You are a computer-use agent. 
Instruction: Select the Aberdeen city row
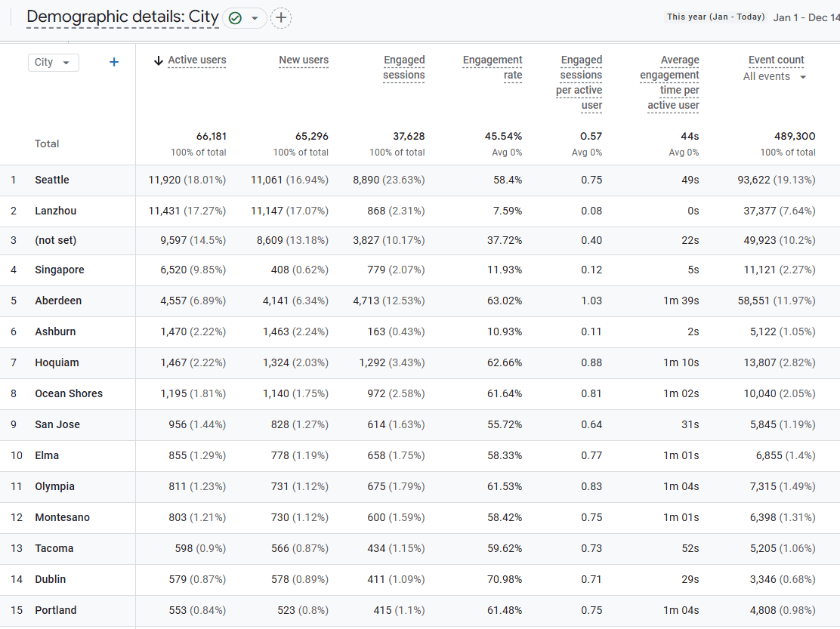[x=58, y=301]
